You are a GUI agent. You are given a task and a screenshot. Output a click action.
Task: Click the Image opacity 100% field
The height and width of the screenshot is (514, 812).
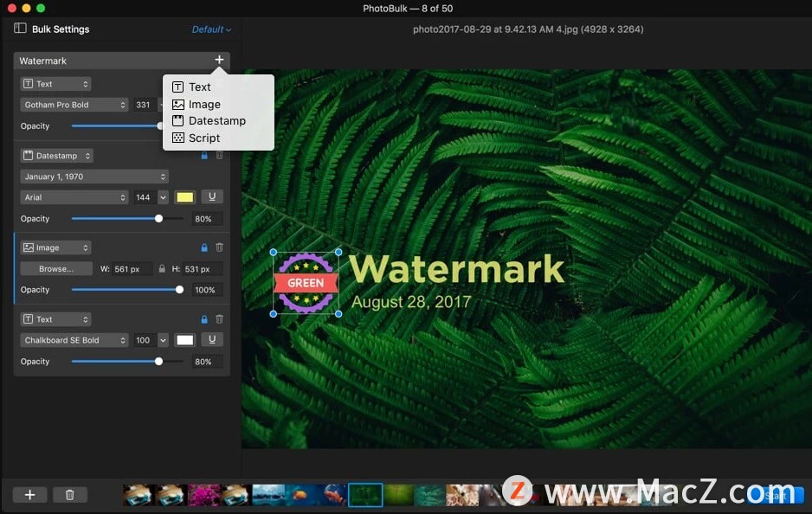coord(207,290)
